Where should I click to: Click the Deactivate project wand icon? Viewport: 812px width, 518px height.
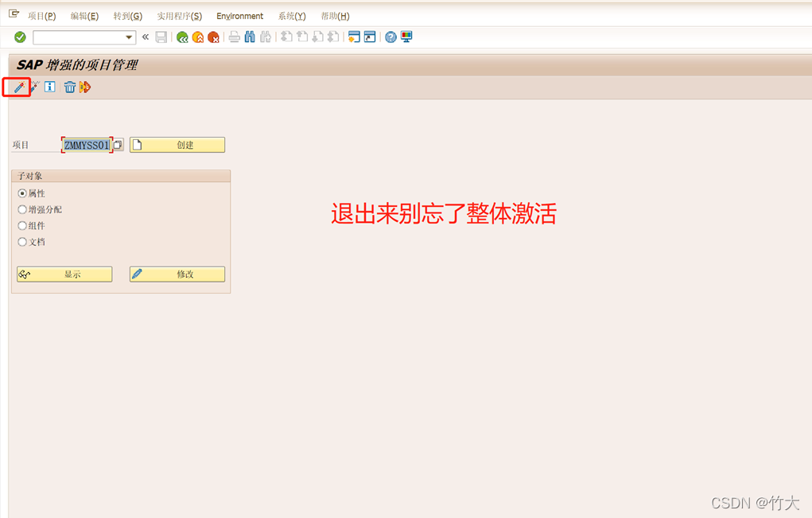(34, 87)
